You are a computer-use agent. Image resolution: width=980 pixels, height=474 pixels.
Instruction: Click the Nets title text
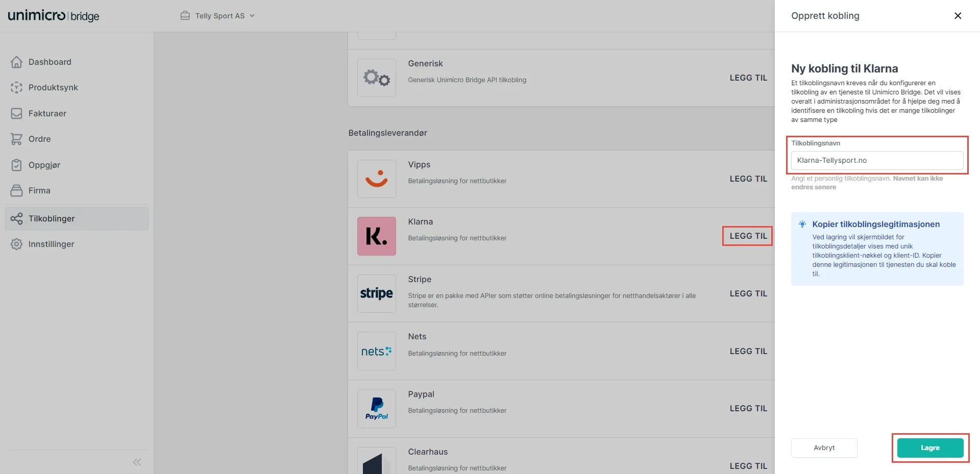[x=417, y=336]
